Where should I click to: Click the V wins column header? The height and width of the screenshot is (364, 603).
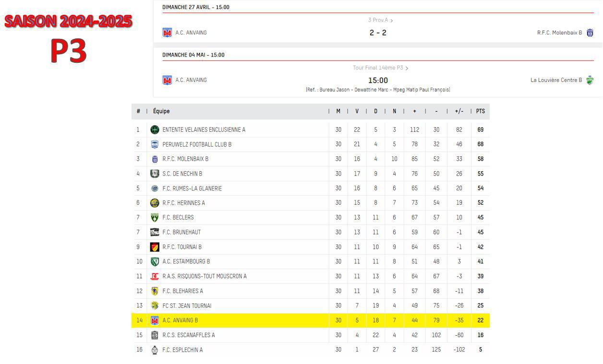[357, 111]
